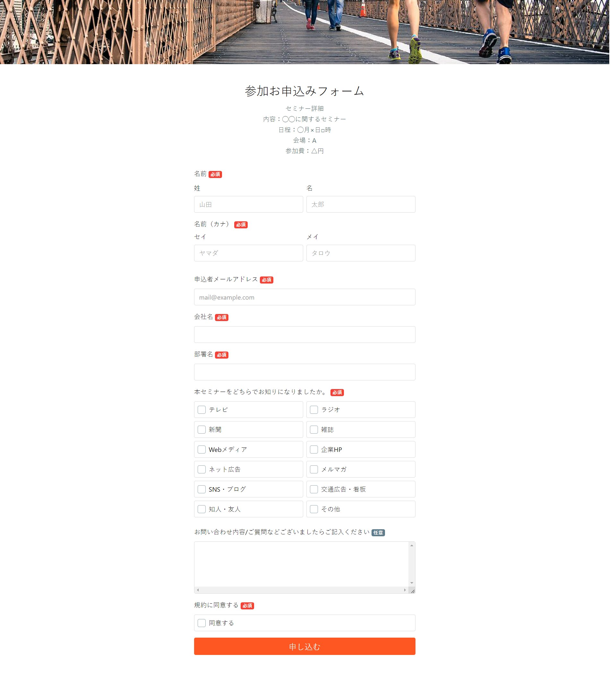Click the 部署名 text field
Image resolution: width=616 pixels, height=679 pixels.
[x=304, y=372]
